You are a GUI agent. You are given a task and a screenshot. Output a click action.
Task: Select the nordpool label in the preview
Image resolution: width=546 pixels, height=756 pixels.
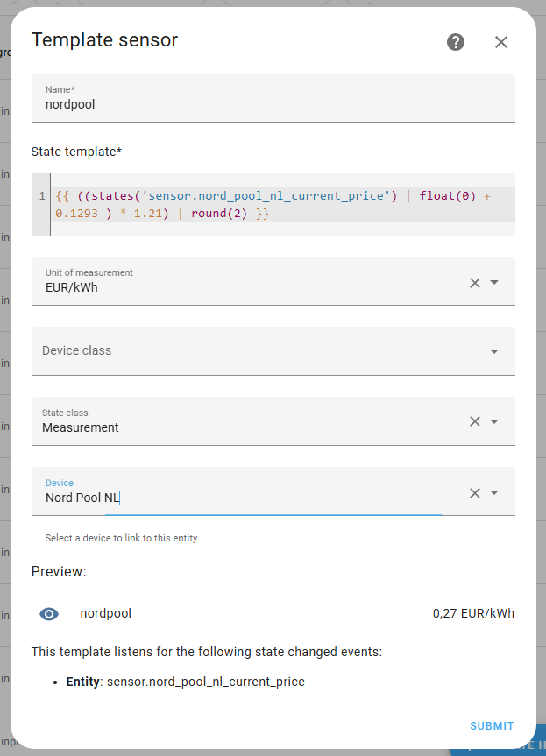(105, 613)
